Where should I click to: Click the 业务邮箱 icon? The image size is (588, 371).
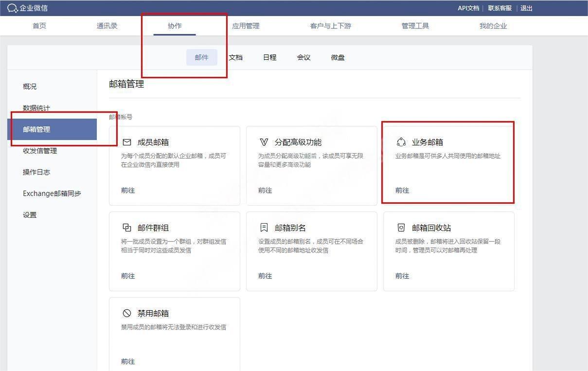(x=401, y=142)
